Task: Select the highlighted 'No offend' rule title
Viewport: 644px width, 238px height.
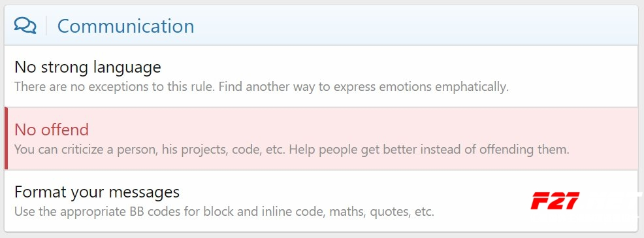Action: click(52, 129)
